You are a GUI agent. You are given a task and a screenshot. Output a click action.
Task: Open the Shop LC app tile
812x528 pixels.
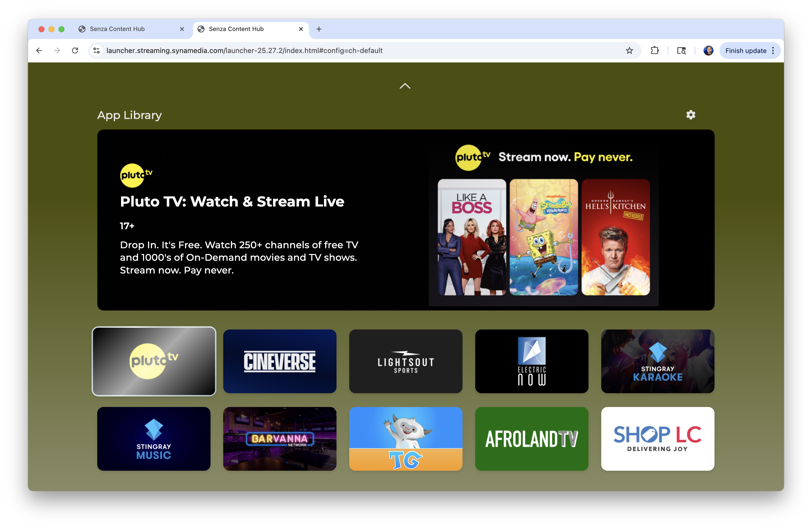[x=657, y=439]
